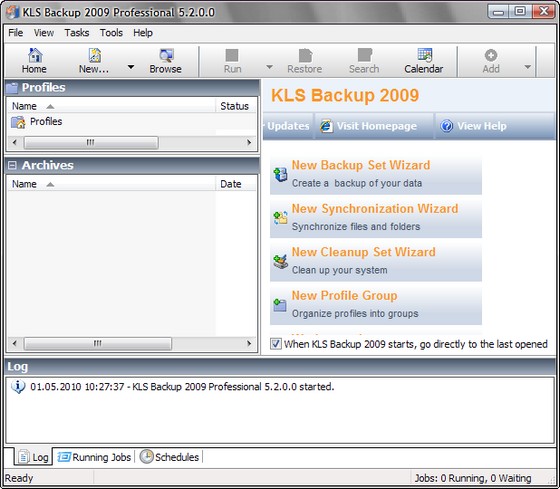Image resolution: width=560 pixels, height=489 pixels.
Task: Click the New Synchronization Wizard icon
Action: (280, 218)
